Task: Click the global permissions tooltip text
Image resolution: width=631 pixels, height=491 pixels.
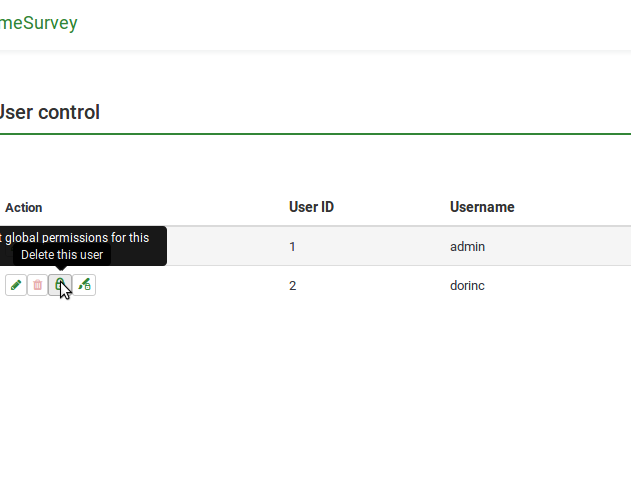Action: (x=76, y=237)
